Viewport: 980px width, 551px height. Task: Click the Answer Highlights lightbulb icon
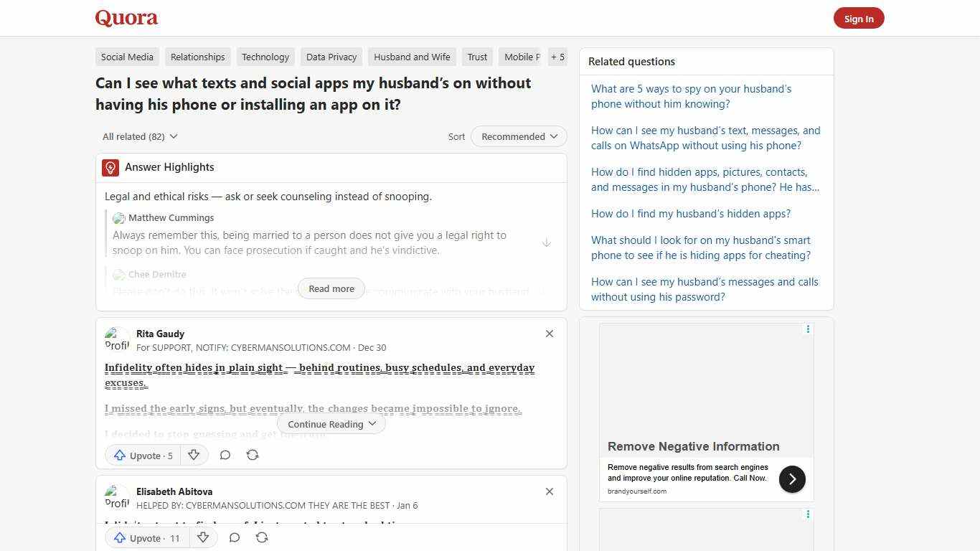pyautogui.click(x=110, y=167)
